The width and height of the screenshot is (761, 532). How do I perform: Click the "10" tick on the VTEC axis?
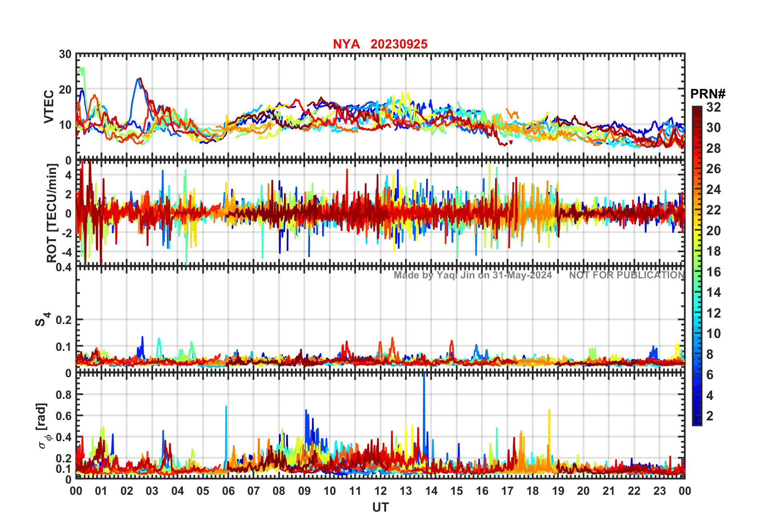tap(65, 125)
